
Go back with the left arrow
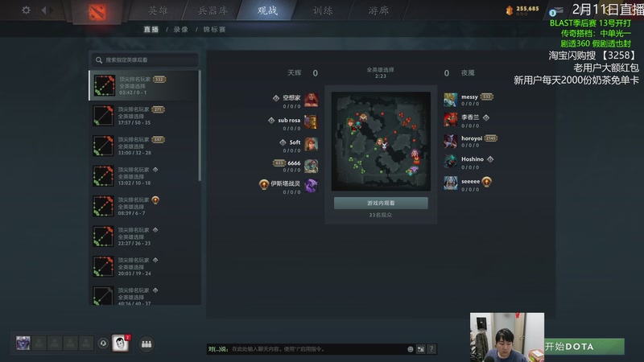point(43,10)
